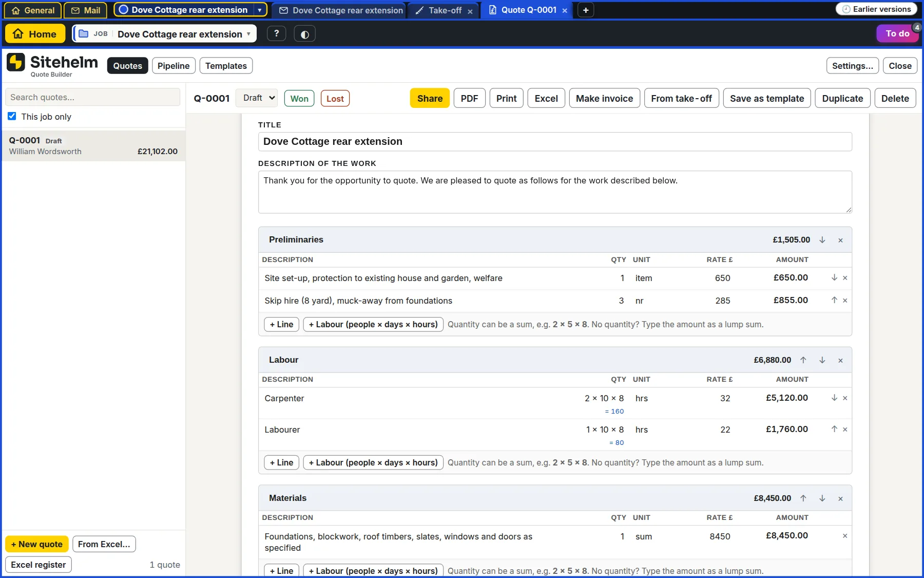Move Carpenter line down
The width and height of the screenshot is (924, 578).
[x=834, y=398]
